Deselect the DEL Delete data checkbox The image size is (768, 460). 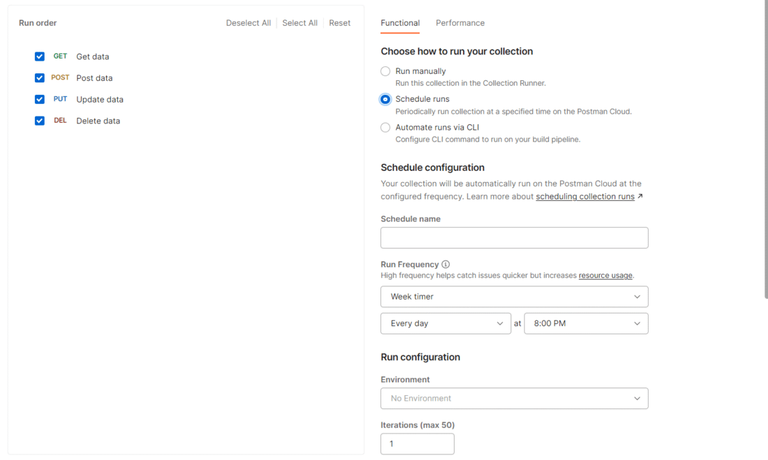point(40,121)
